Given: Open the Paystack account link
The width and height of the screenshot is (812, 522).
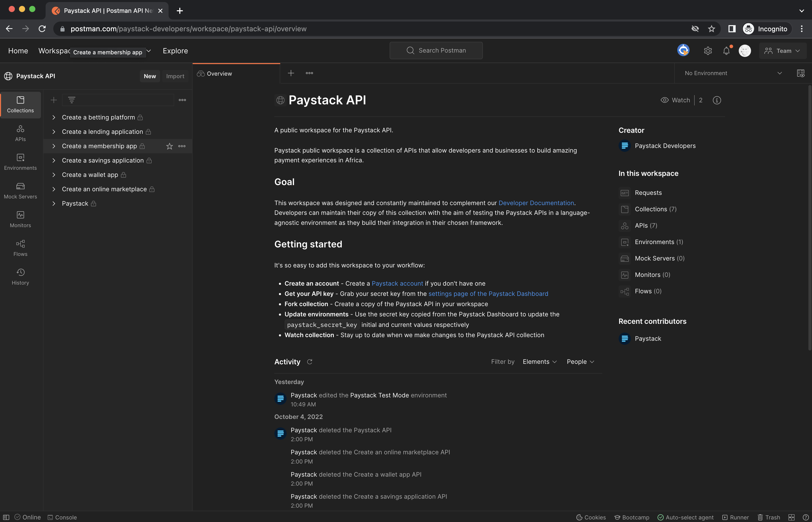Looking at the screenshot, I should click(x=397, y=283).
